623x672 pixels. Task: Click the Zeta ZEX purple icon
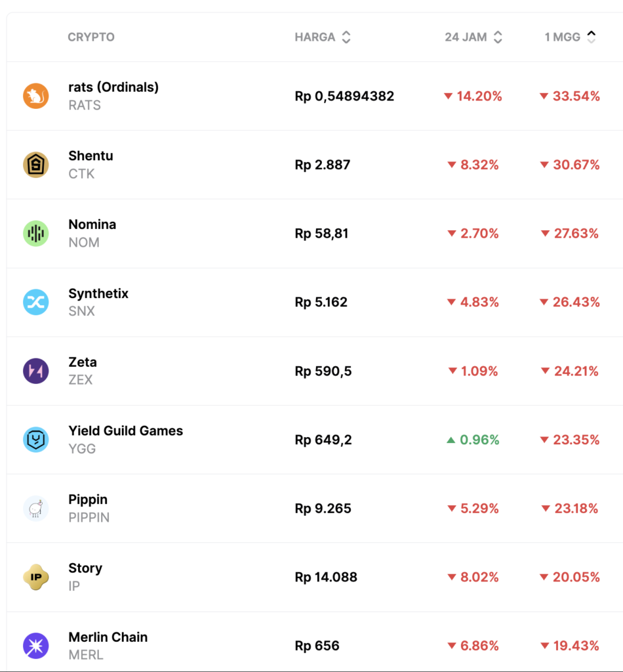36,371
